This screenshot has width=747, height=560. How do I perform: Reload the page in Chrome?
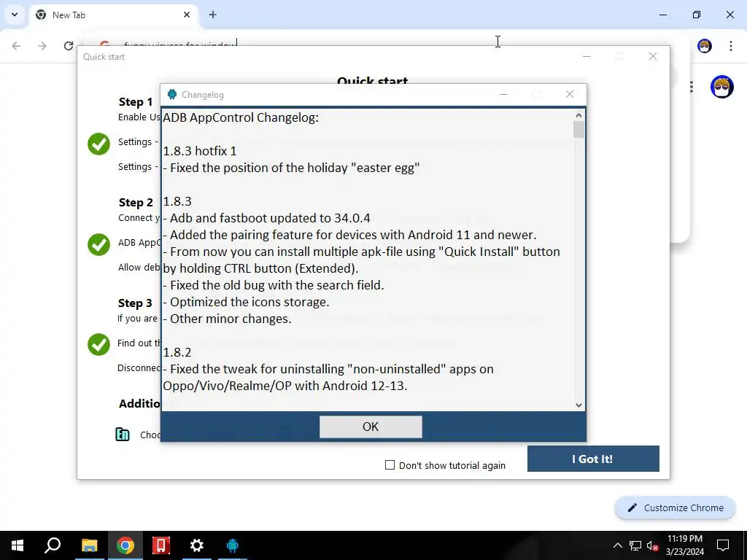68,46
